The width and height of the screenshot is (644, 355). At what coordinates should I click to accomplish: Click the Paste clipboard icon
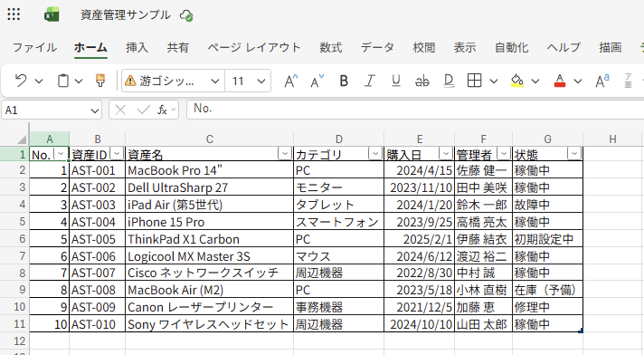(x=62, y=81)
